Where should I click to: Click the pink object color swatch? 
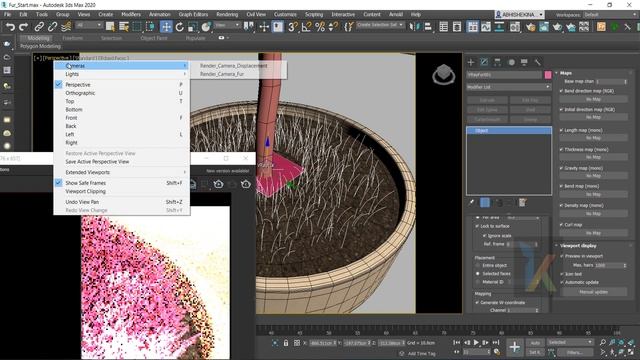coord(548,75)
